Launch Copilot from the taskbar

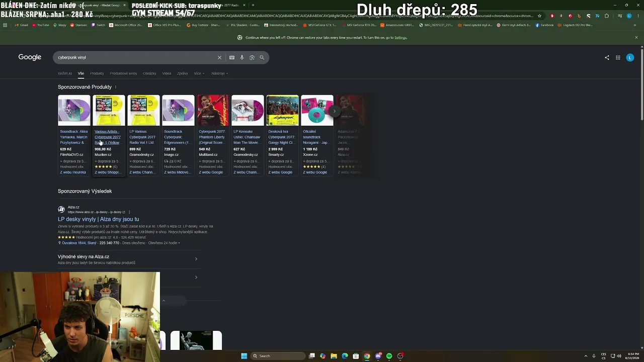click(x=323, y=356)
